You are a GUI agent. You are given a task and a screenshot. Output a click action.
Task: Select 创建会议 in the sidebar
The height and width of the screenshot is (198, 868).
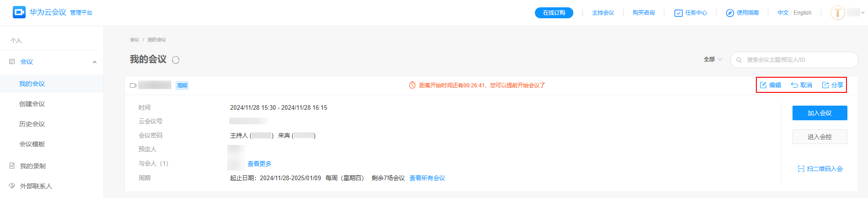pos(32,104)
